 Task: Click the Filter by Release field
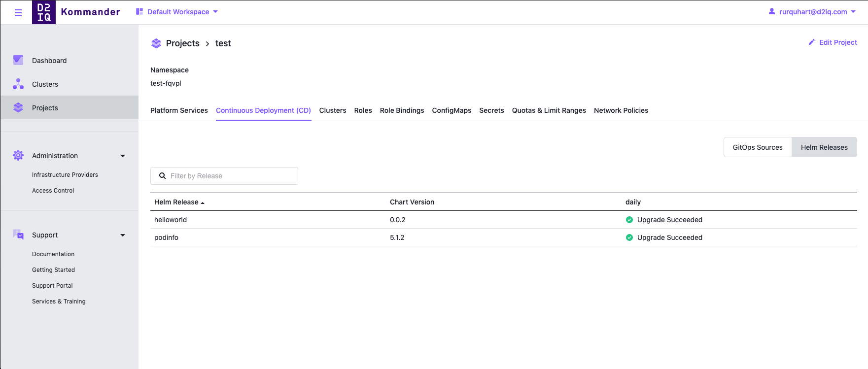point(224,176)
